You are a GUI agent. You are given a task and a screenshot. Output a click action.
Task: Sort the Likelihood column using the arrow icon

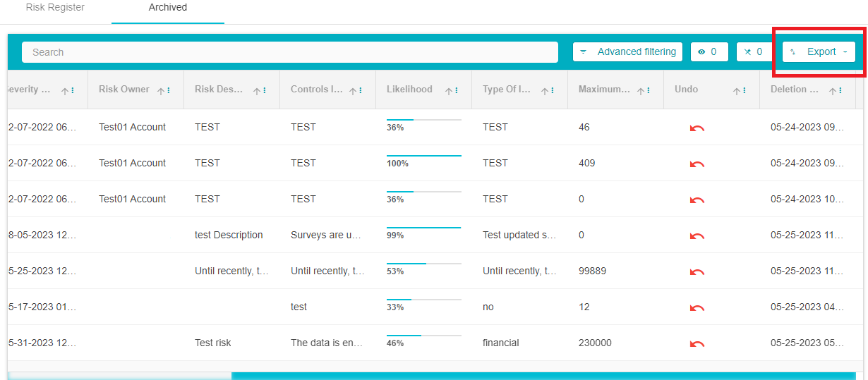tap(449, 91)
